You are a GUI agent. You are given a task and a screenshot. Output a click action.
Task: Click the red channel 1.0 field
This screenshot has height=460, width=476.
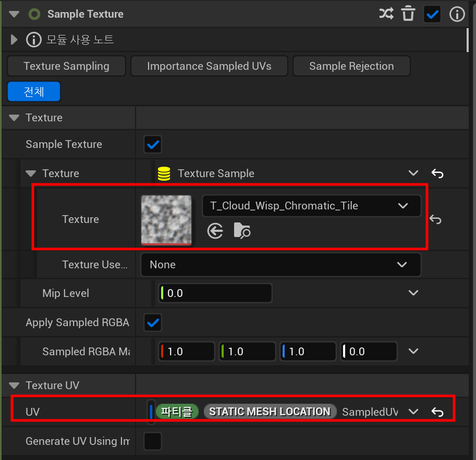coord(187,351)
